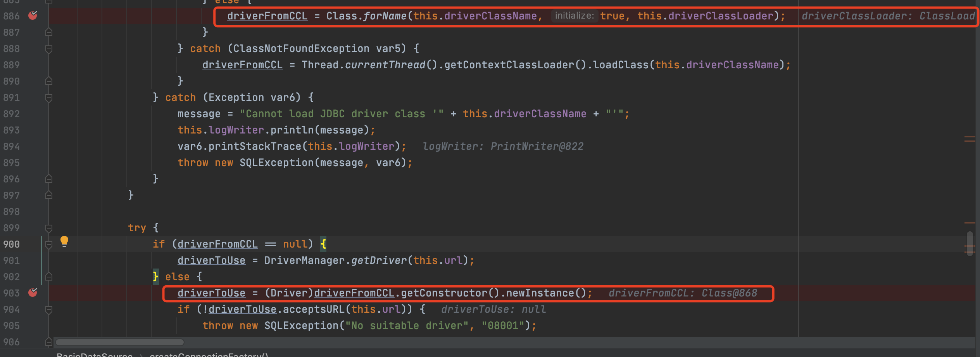Click SQLException(message, var6) on line 895
980x357 pixels.
(x=323, y=163)
